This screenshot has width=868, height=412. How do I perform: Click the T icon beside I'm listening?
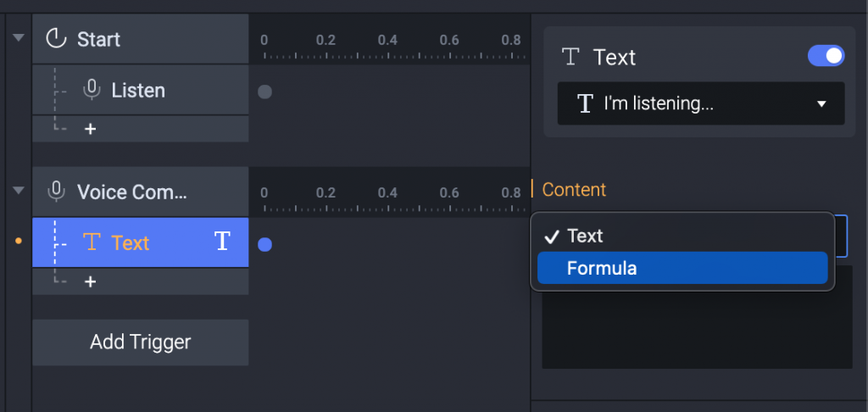coord(585,103)
